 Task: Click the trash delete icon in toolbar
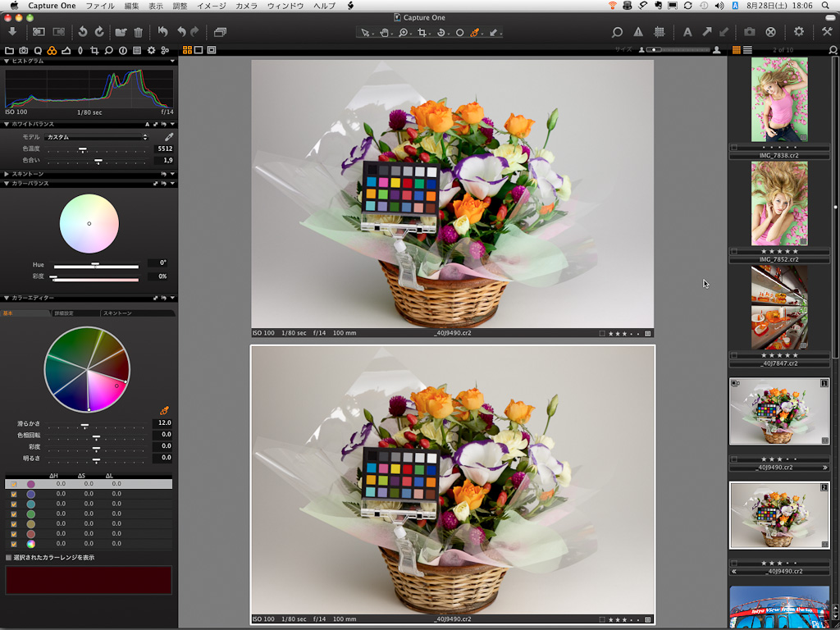(x=138, y=32)
